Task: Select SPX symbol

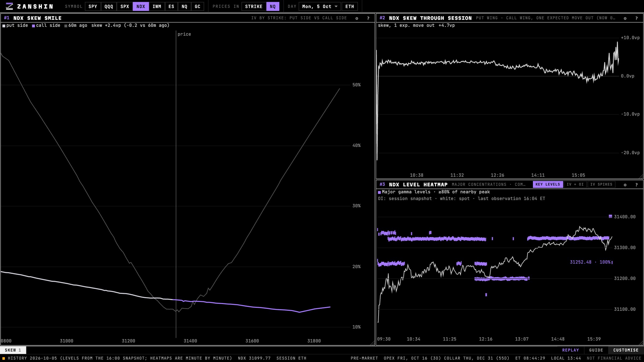Action: (125, 6)
